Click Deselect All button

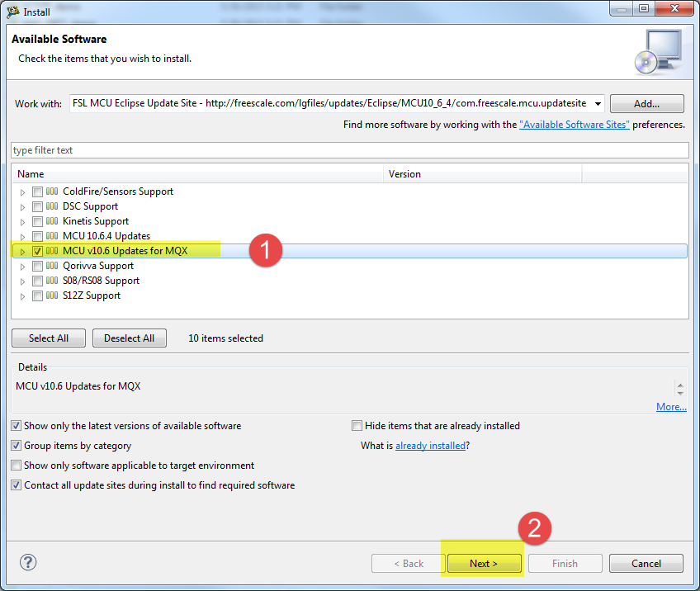[x=130, y=338]
